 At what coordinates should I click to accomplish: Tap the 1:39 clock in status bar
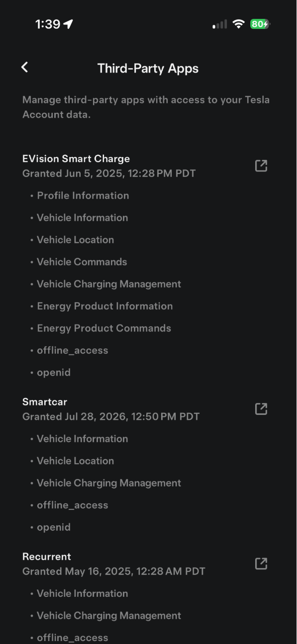48,24
